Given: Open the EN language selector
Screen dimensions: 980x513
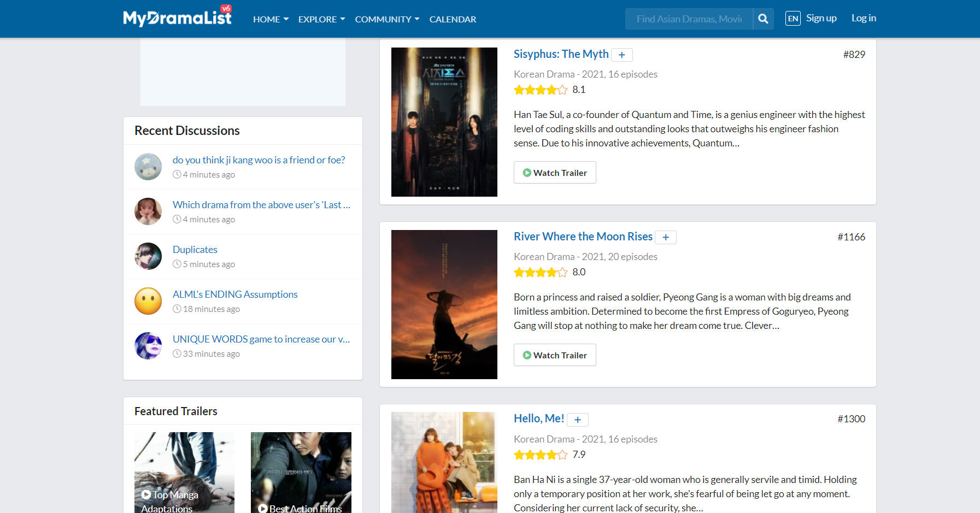Looking at the screenshot, I should [793, 19].
